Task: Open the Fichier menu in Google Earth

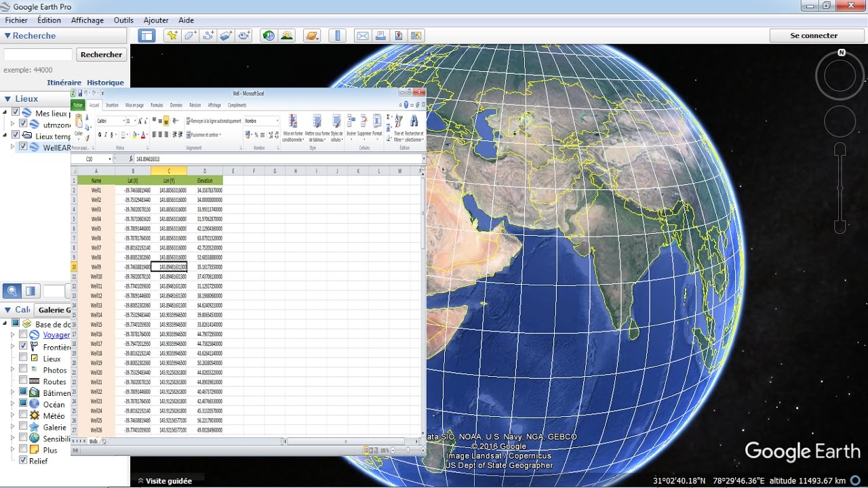Action: pyautogui.click(x=16, y=20)
